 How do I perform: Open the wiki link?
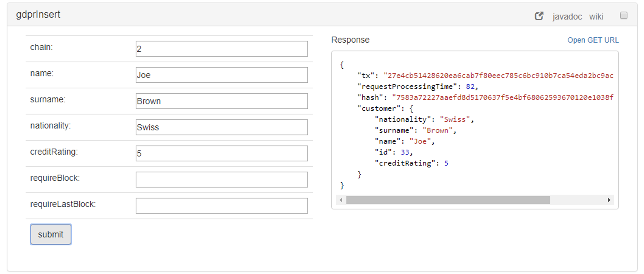[x=596, y=17]
